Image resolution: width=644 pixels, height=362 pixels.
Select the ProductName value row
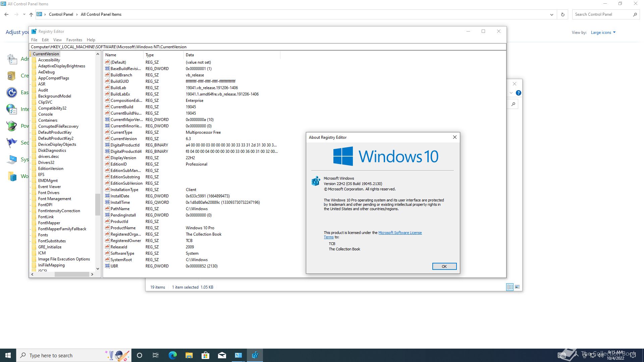click(191, 228)
